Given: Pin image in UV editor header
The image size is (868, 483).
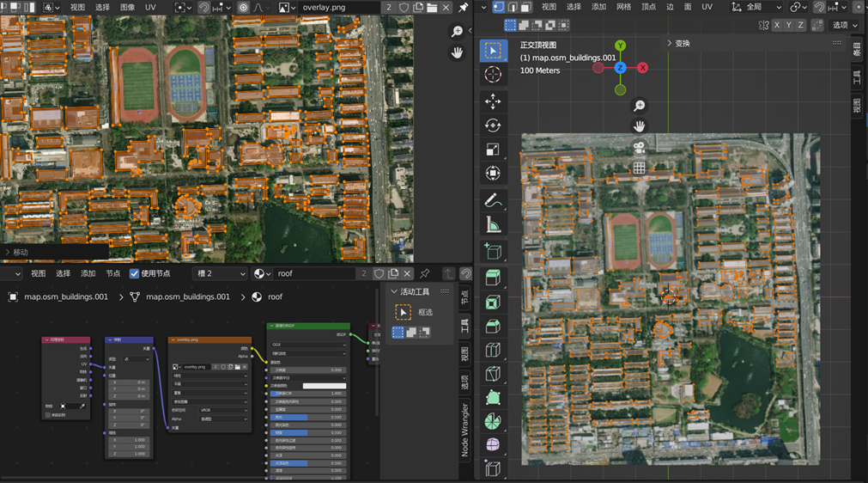Looking at the screenshot, I should (464, 7).
